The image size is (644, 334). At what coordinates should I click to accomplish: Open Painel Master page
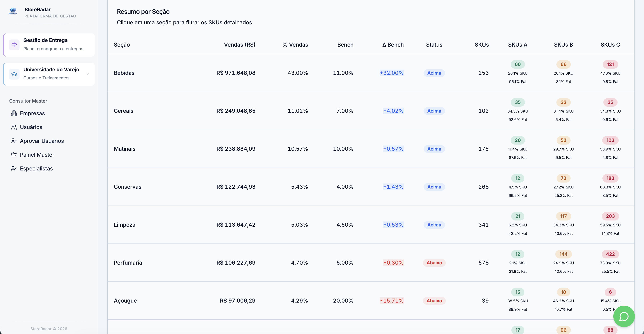pos(37,155)
